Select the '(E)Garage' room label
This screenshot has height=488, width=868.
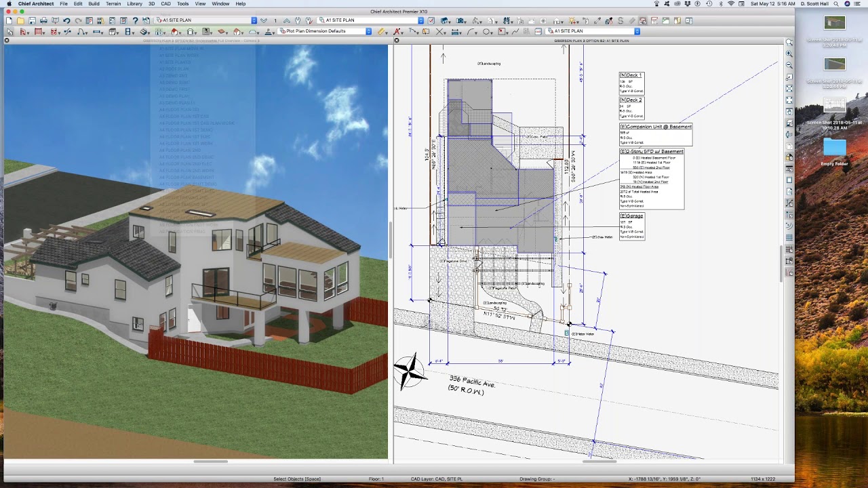(x=631, y=216)
